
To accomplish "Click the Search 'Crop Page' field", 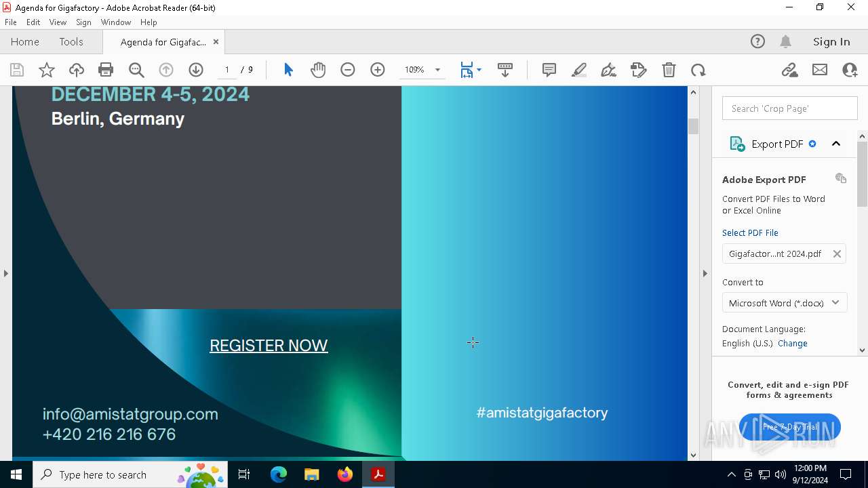I will click(x=790, y=108).
